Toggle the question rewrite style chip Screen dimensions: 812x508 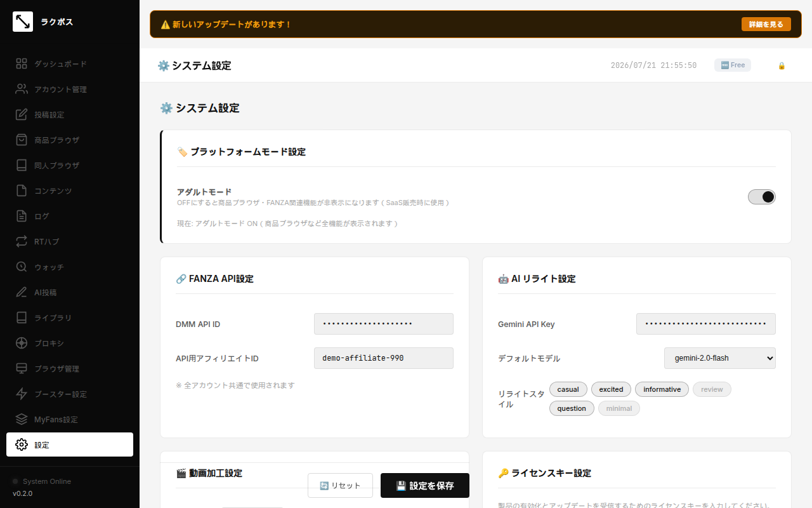[572, 408]
